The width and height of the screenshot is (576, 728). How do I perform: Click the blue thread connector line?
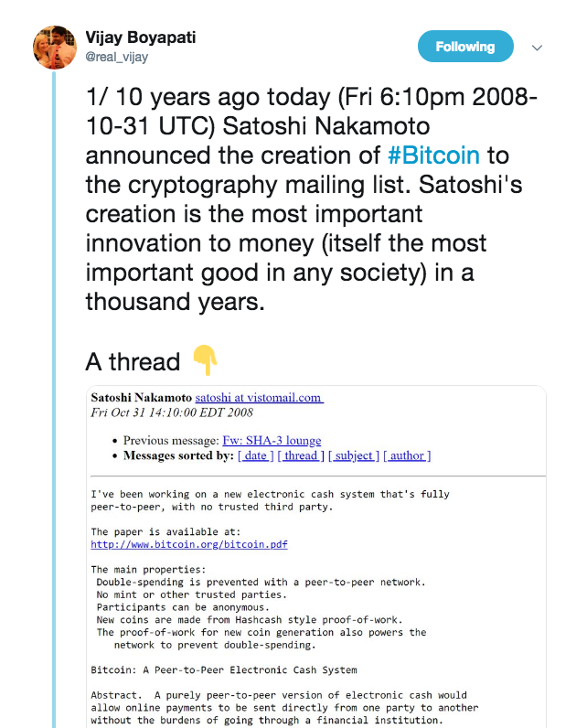coord(54,400)
